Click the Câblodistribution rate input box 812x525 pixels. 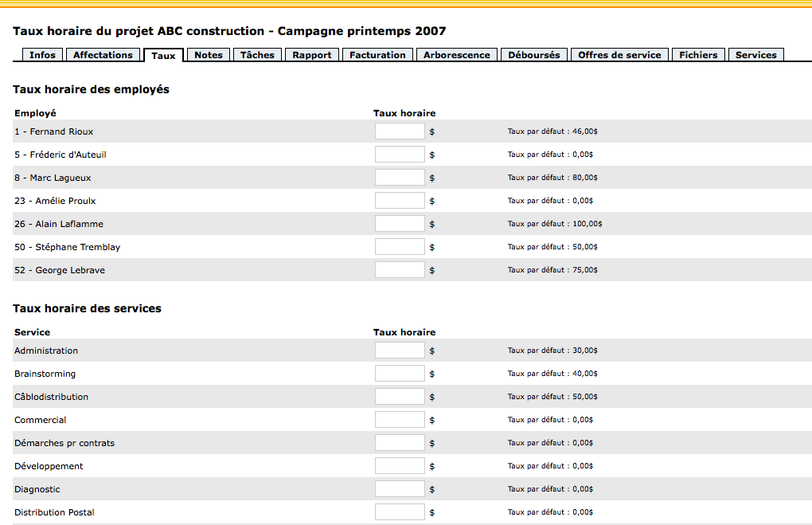click(x=400, y=397)
